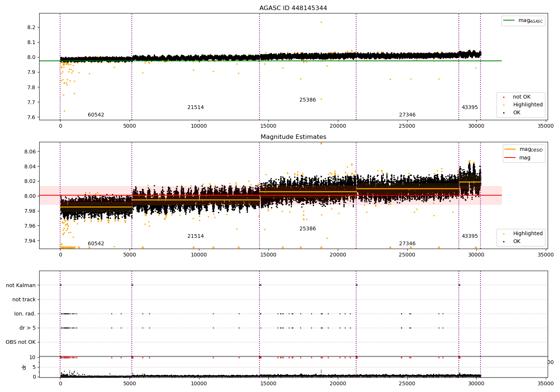
Task: Click the 10 tick label on dr axis
Action: click(32, 357)
